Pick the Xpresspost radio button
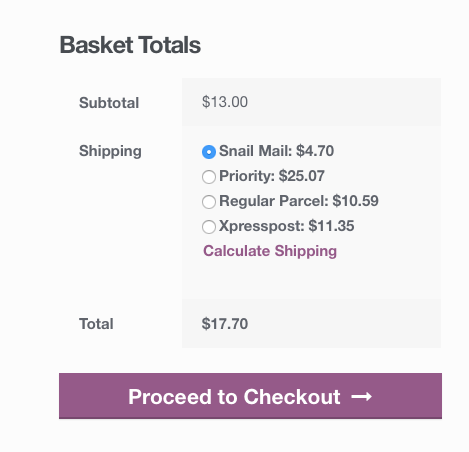The image size is (469, 452). 209,227
